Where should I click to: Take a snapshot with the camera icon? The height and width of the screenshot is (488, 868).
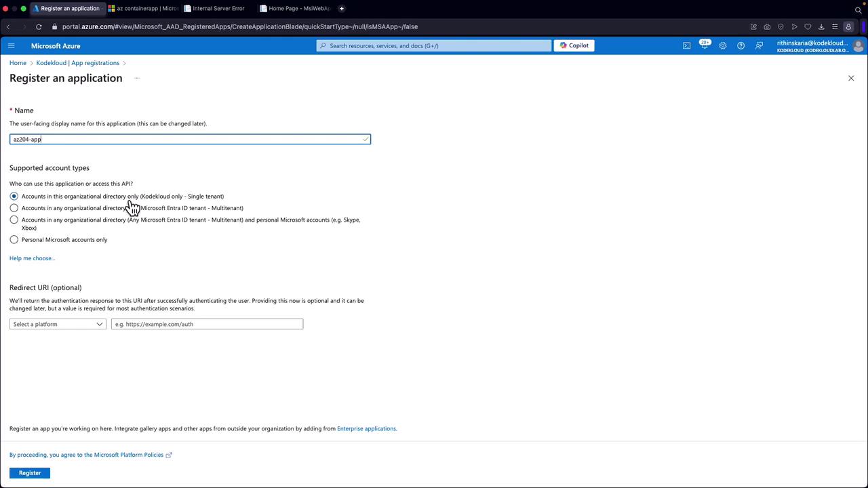[767, 26]
